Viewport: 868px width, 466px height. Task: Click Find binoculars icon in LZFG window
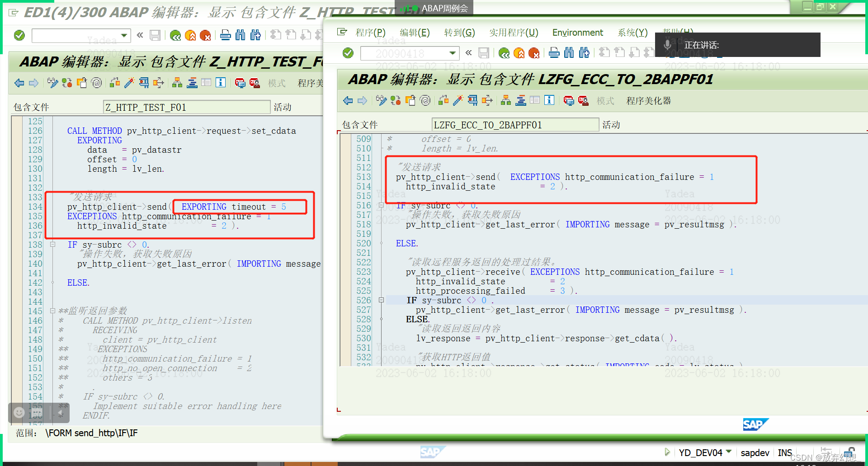pyautogui.click(x=569, y=53)
